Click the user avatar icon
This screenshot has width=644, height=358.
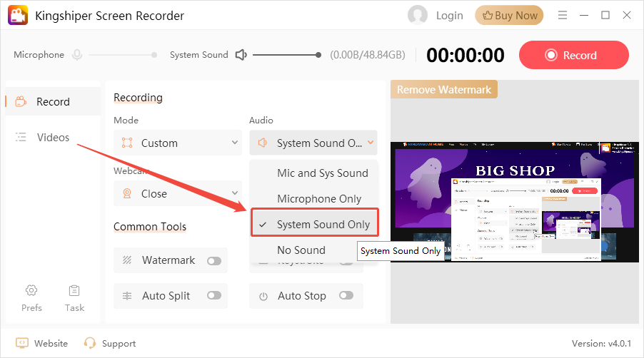(x=417, y=15)
